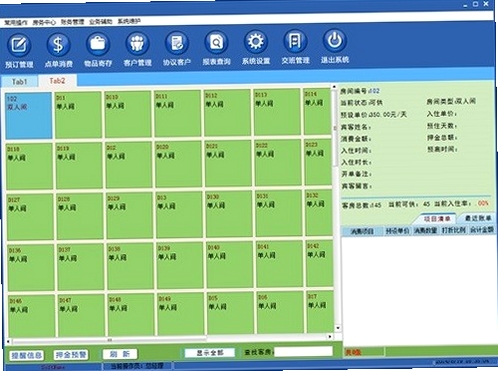
Task: Select room 0129 tile
Action: click(129, 215)
